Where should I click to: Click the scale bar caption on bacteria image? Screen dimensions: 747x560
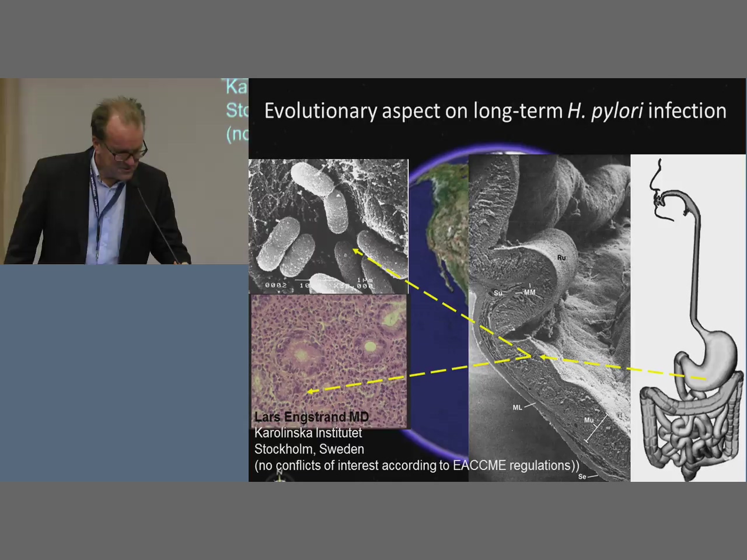coord(319,285)
